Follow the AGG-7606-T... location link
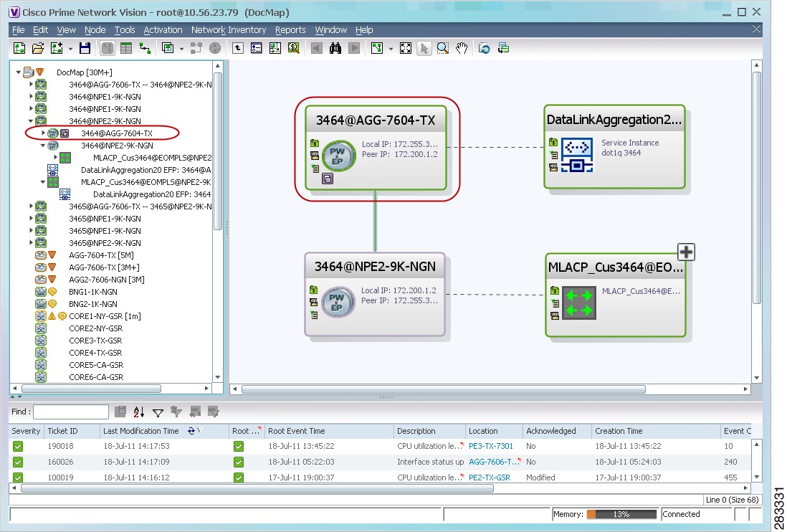 [494, 462]
